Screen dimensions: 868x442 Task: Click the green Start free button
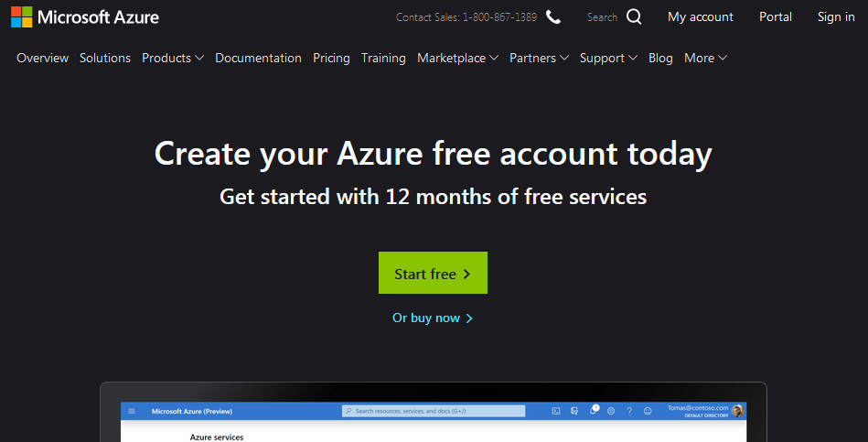pos(433,273)
